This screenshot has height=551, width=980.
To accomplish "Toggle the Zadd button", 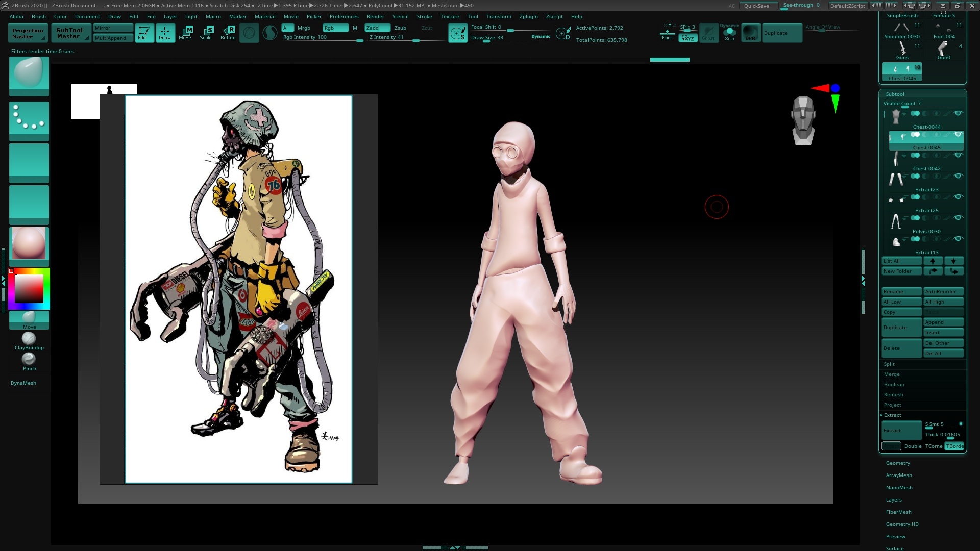I will point(377,28).
